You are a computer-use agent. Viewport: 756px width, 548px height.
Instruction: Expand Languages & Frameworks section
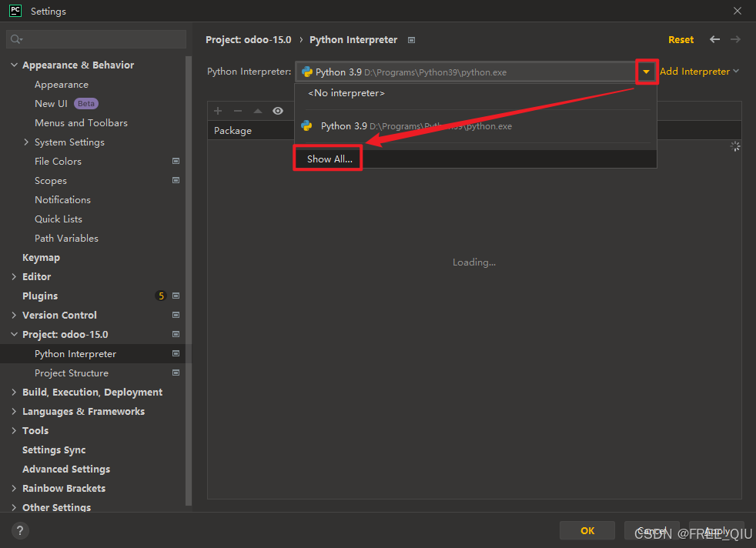click(x=14, y=411)
